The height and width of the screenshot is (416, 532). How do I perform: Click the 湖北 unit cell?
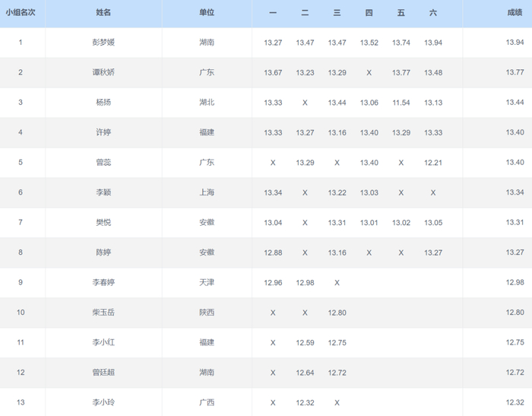click(207, 103)
